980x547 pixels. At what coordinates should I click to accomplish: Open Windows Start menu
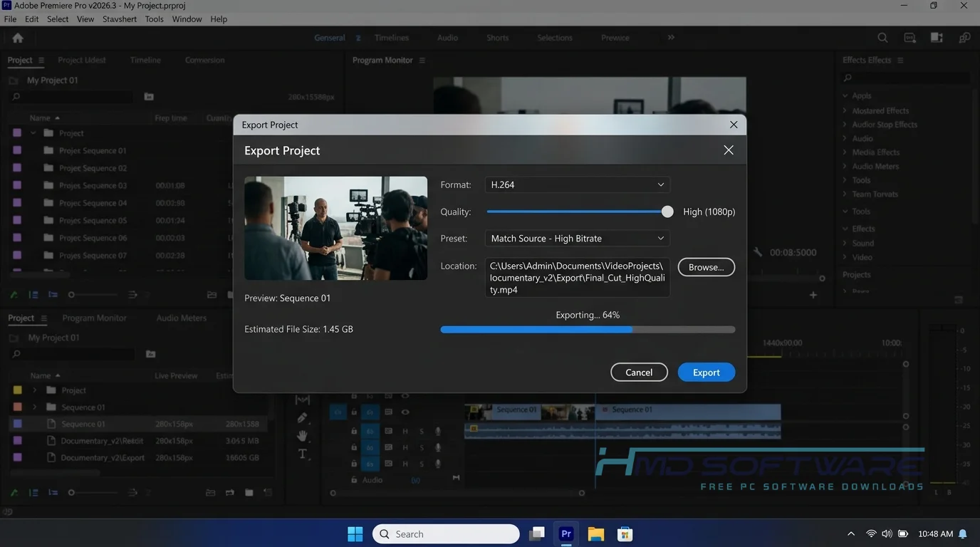(355, 533)
